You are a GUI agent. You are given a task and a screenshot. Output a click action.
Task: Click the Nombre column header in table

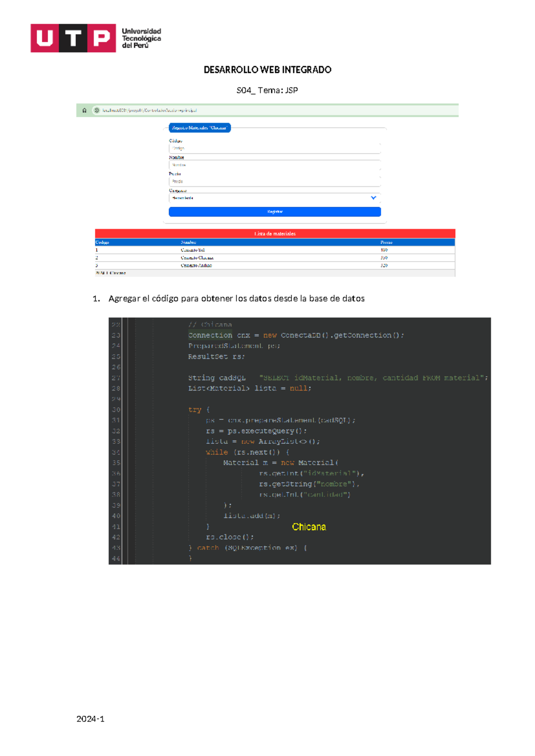pos(189,242)
